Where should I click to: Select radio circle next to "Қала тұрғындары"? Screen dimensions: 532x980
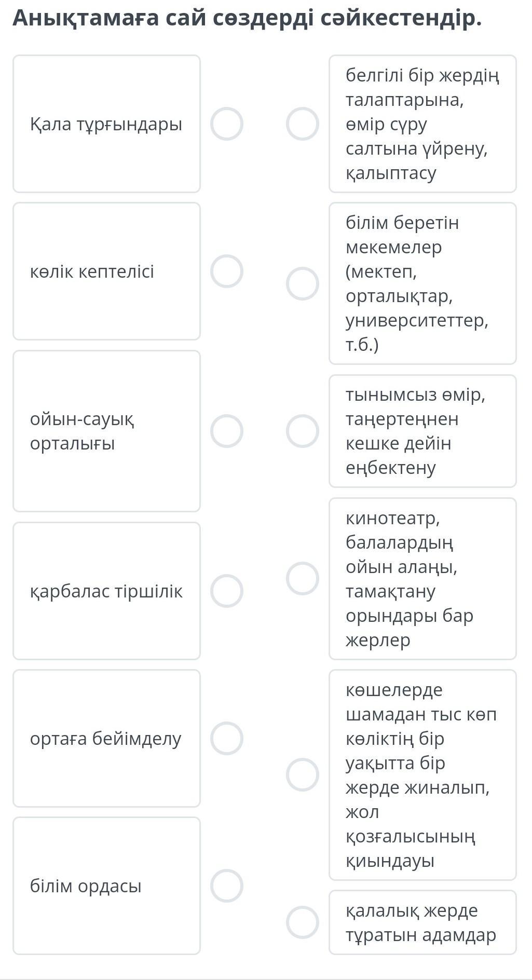[x=227, y=124]
